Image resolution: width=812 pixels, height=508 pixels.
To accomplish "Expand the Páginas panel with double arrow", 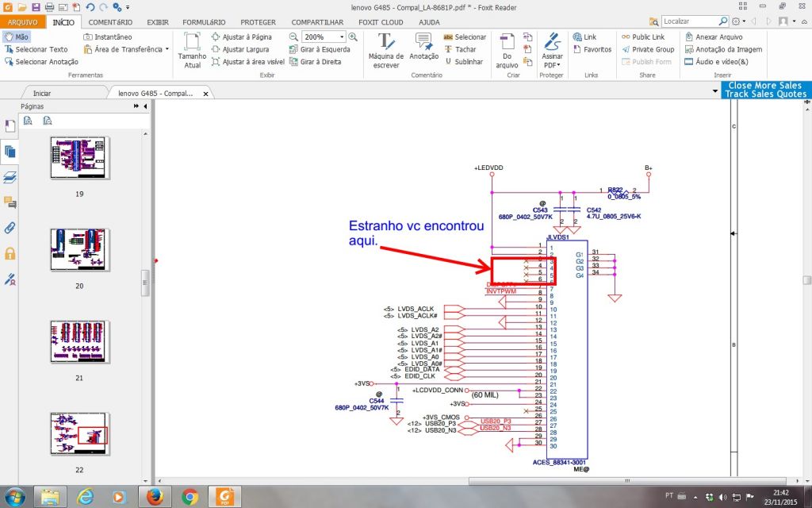I will coord(136,106).
